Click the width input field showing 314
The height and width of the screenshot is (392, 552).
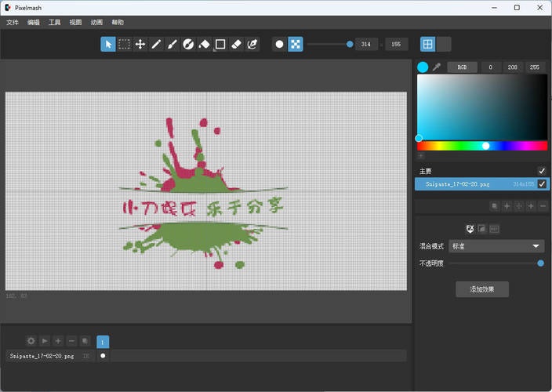366,44
